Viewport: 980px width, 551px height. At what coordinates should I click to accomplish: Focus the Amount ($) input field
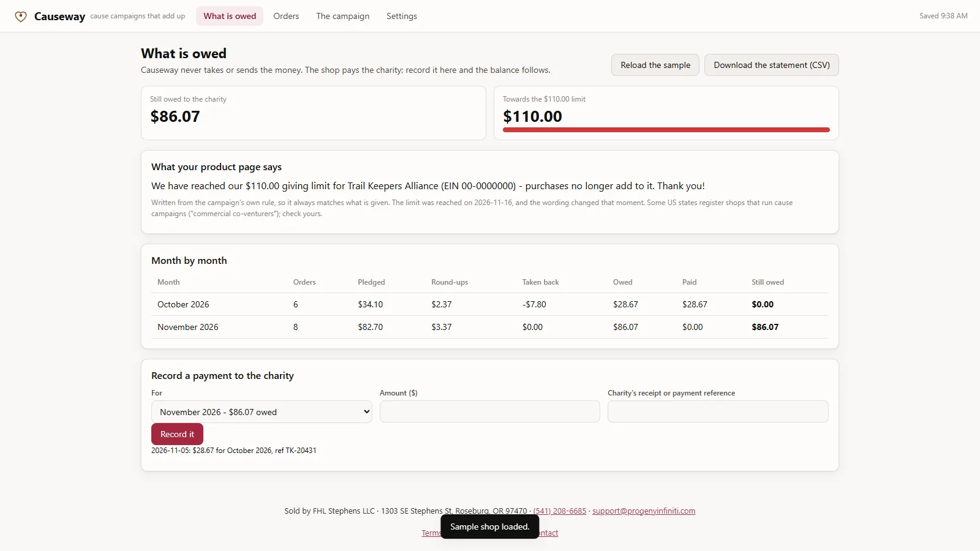pos(490,411)
